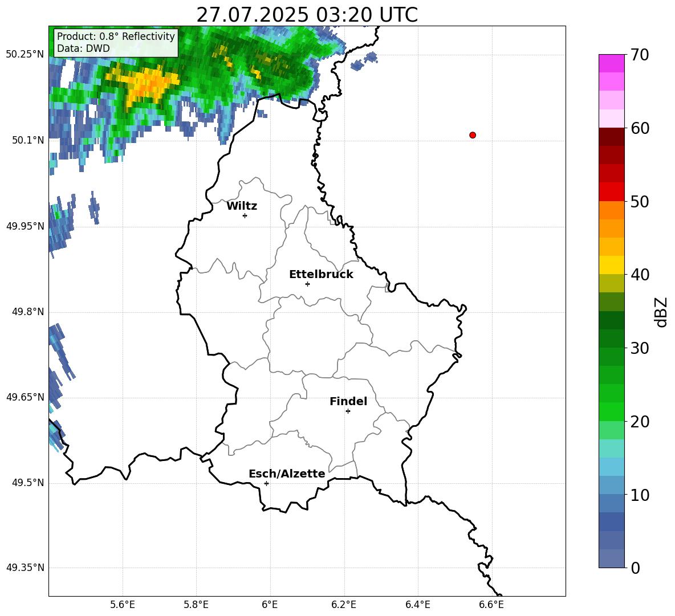Click the Ettelbruck station cross marker

(307, 284)
